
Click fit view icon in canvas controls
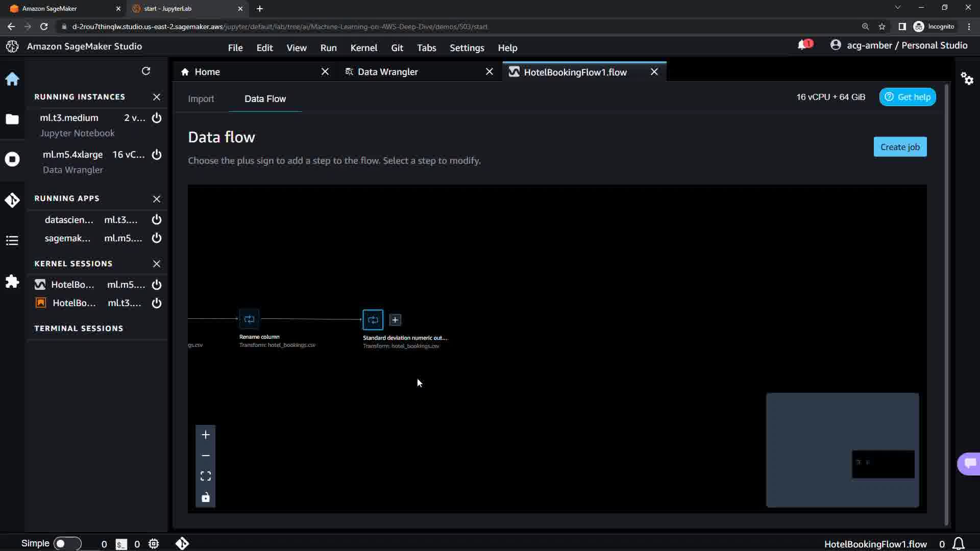point(206,476)
